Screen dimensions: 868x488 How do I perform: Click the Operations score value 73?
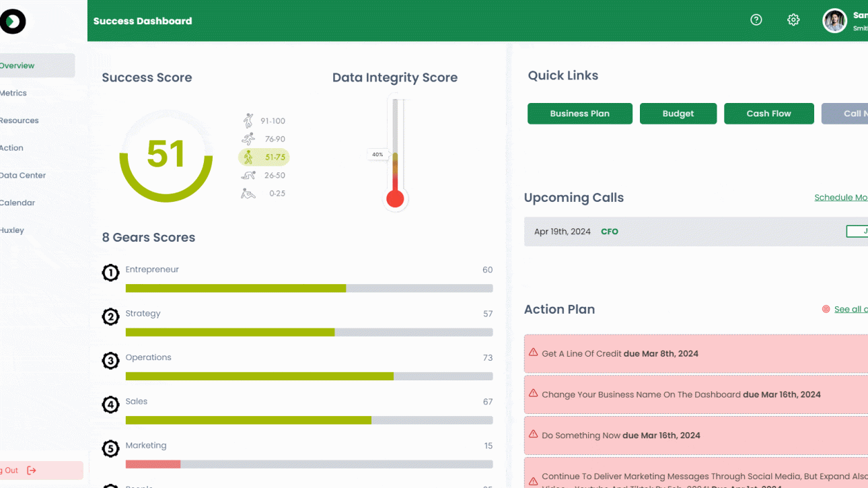tap(487, 358)
